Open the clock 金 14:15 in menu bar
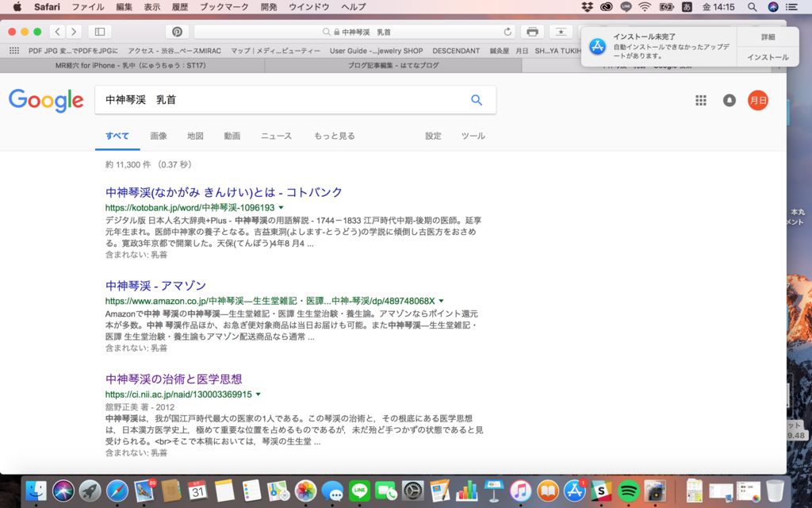812x508 pixels. coord(718,6)
